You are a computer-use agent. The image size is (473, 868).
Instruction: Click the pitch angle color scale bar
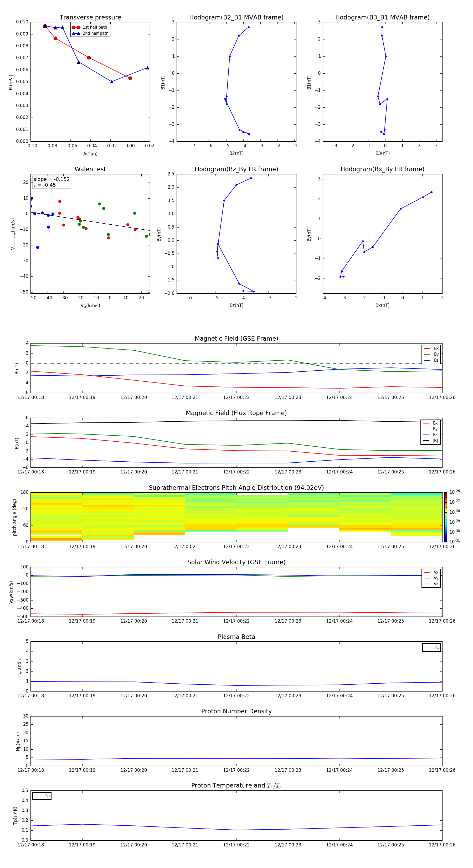[x=445, y=517]
